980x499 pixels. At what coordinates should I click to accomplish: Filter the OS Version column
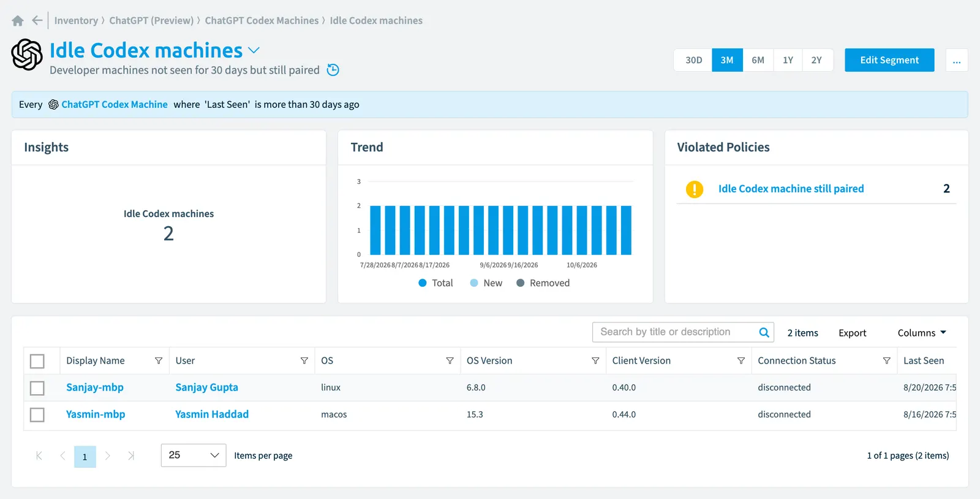pyautogui.click(x=595, y=360)
